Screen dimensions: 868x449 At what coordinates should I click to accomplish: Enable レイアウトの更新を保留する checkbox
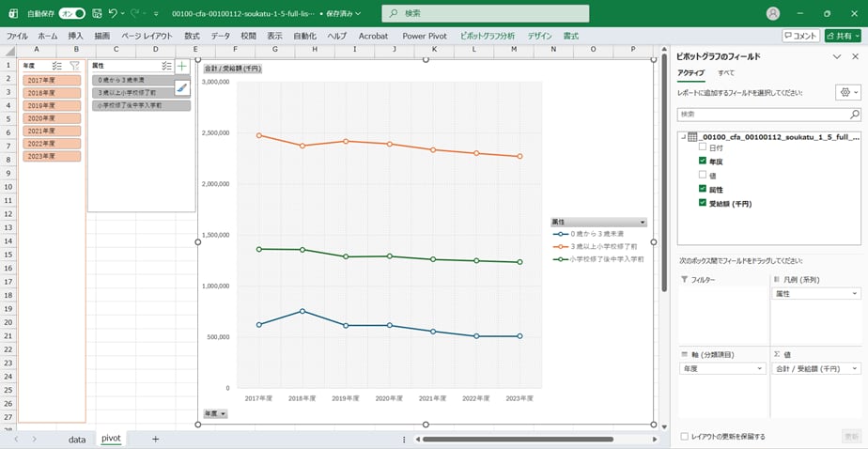[x=683, y=436]
